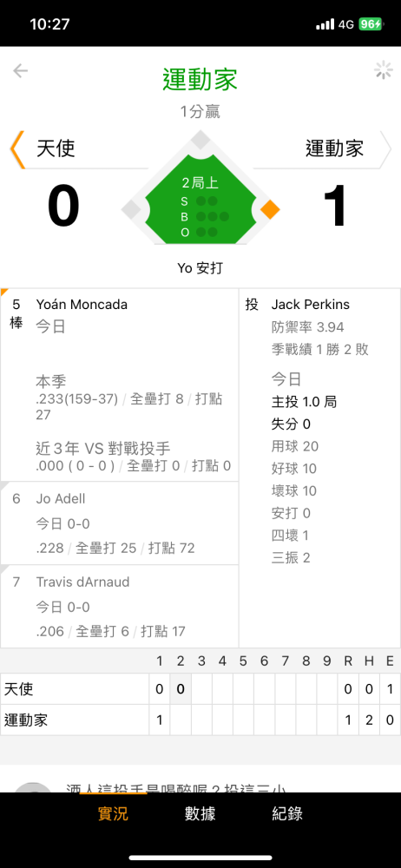Tap the green 運動家 title header
Viewport: 401px width, 868px height.
click(200, 79)
